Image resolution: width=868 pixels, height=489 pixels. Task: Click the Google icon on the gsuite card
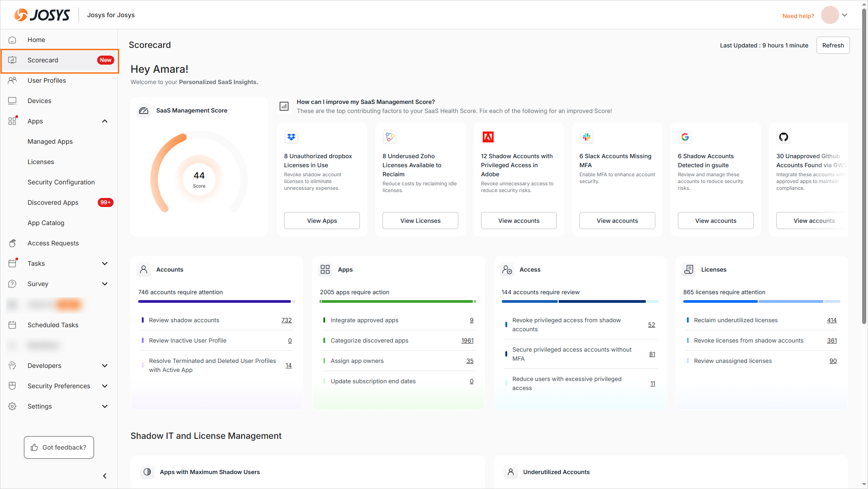[685, 137]
